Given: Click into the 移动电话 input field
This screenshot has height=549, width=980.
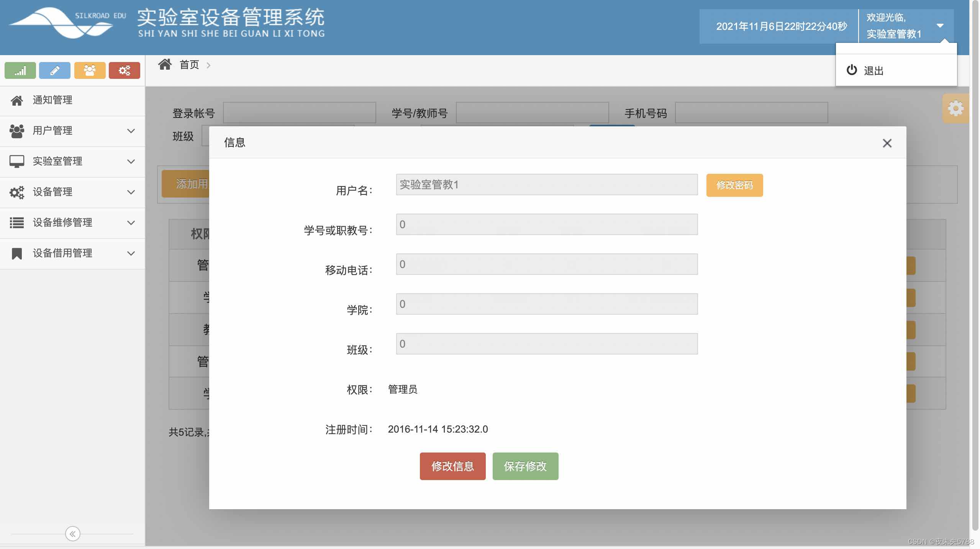Looking at the screenshot, I should (547, 264).
